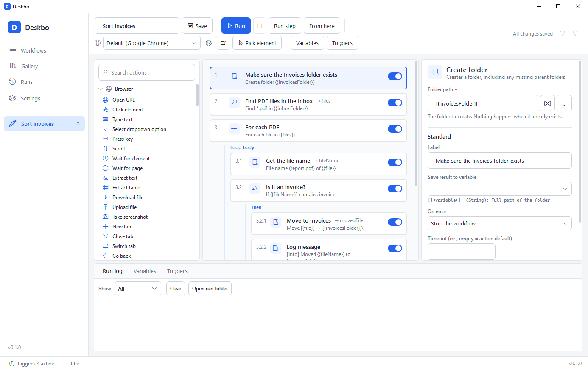Click the redo arrow icon
The height and width of the screenshot is (370, 588).
pos(575,33)
